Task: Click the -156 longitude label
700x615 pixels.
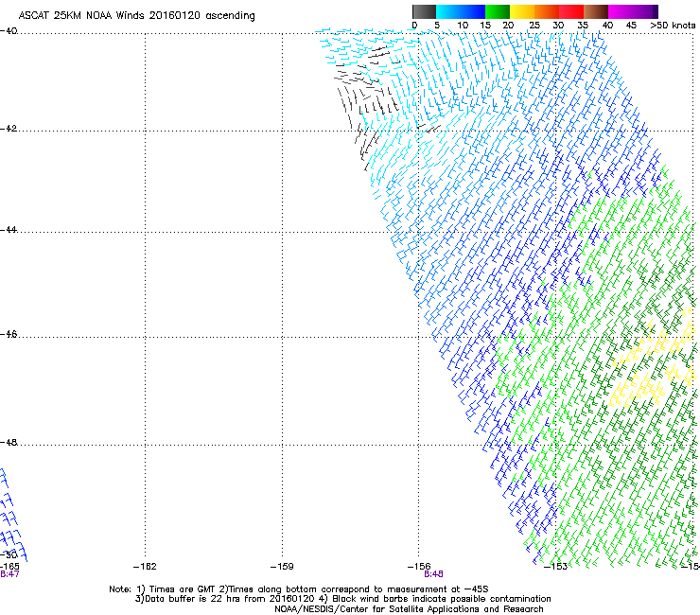Action: 419,567
